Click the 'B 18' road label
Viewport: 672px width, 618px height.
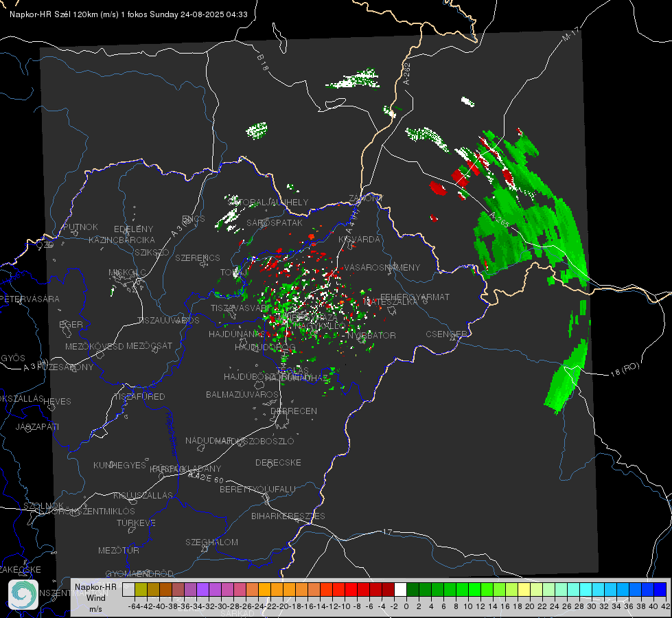pos(263,62)
